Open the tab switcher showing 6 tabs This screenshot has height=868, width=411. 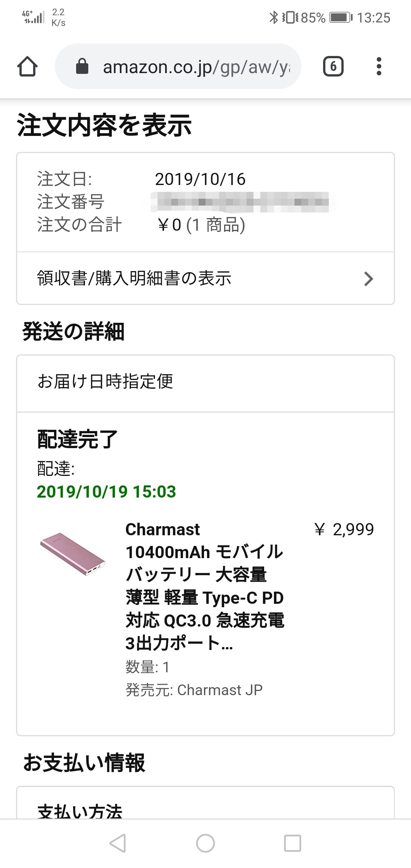click(333, 67)
